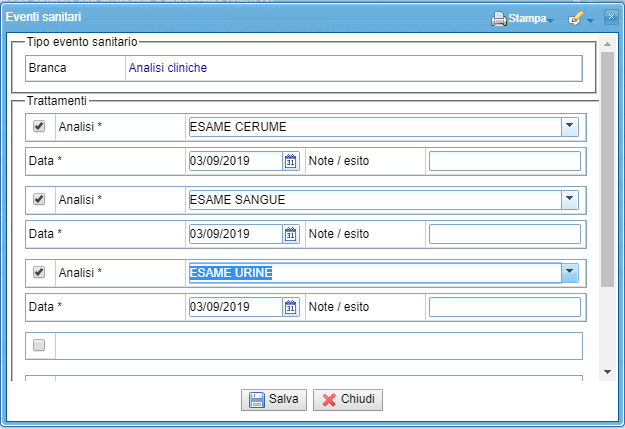Image resolution: width=625 pixels, height=429 pixels.
Task: Click the highlighted ESAME URINE combo field
Action: pos(375,273)
